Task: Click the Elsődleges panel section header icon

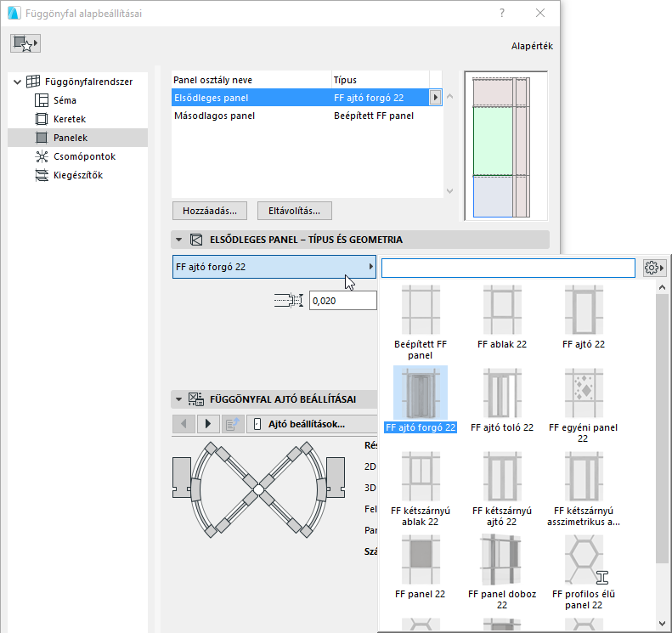Action: coord(196,240)
